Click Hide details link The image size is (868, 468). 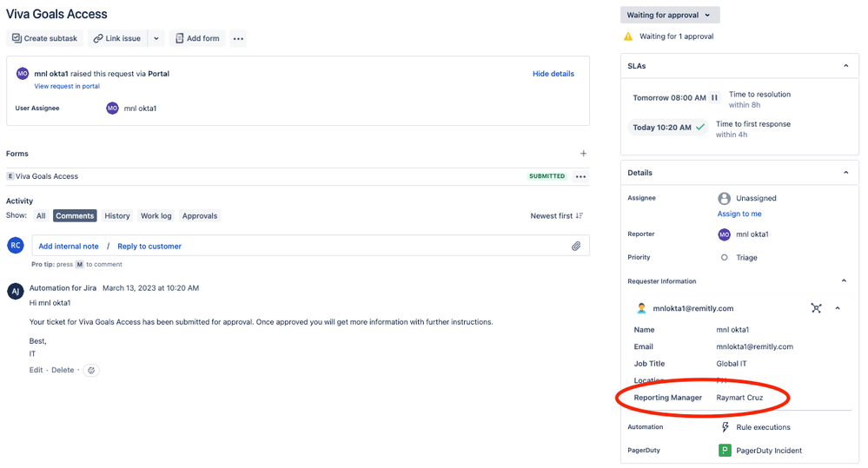tap(553, 74)
